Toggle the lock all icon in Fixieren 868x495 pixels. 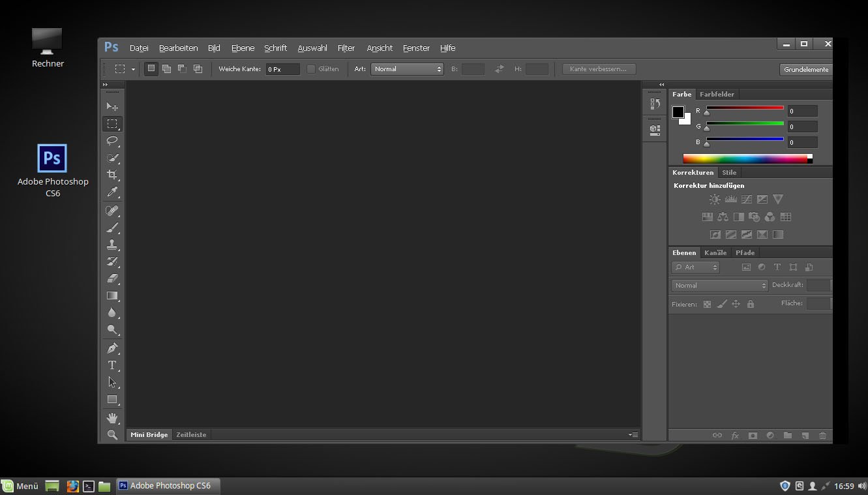click(751, 304)
